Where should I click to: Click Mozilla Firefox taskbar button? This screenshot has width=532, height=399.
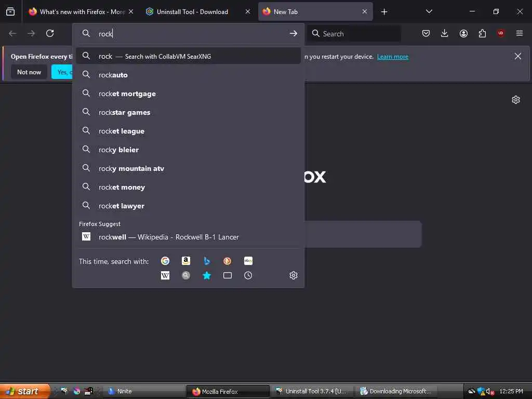pos(228,391)
